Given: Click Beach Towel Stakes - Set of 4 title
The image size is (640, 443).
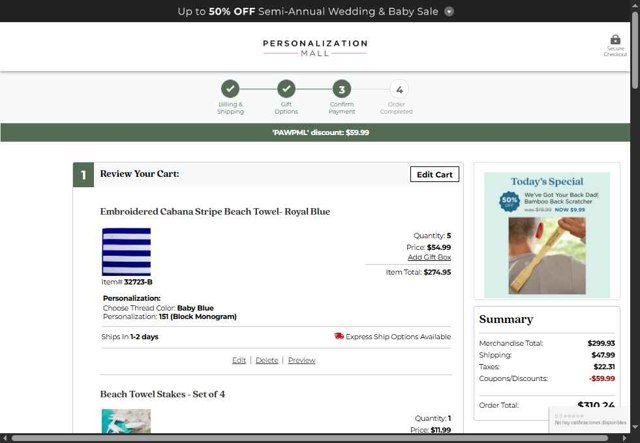Looking at the screenshot, I should [x=162, y=394].
